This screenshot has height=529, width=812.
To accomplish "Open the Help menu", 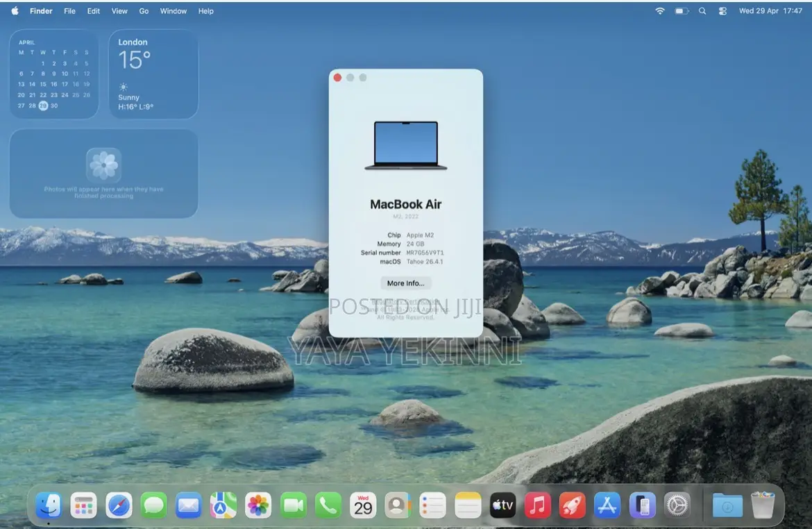I will (205, 11).
